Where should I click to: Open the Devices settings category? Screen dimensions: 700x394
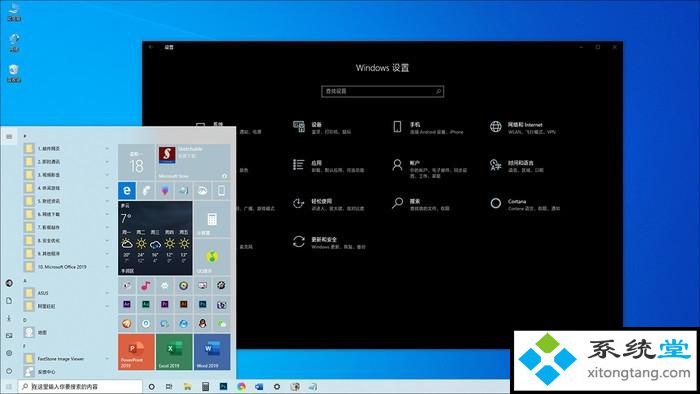coord(322,128)
